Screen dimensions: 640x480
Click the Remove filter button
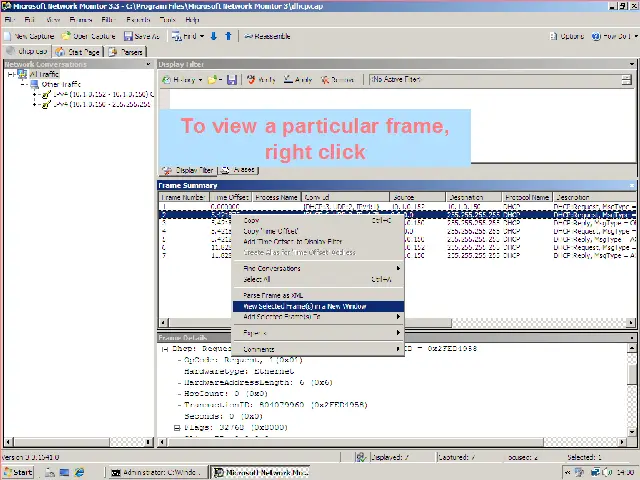(x=337, y=80)
